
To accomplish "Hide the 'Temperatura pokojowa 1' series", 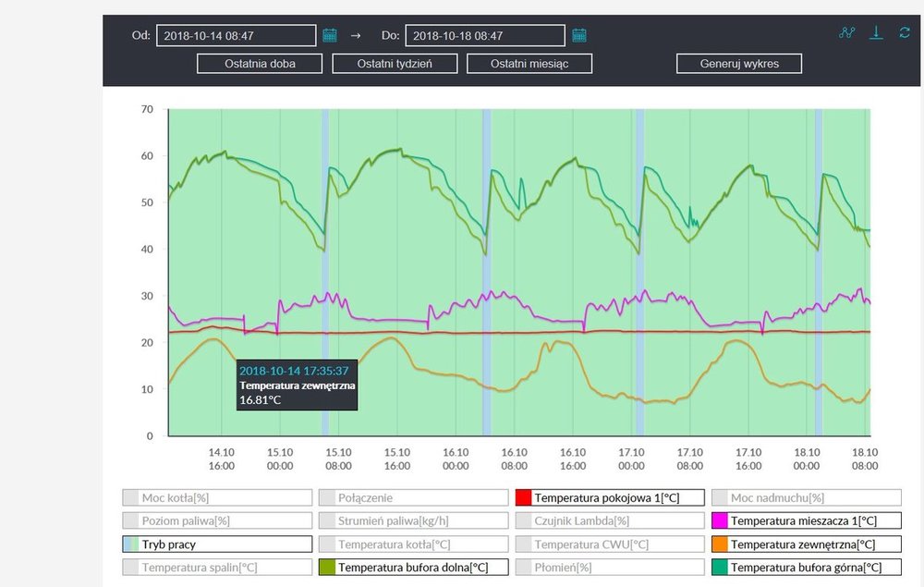I will [x=610, y=497].
